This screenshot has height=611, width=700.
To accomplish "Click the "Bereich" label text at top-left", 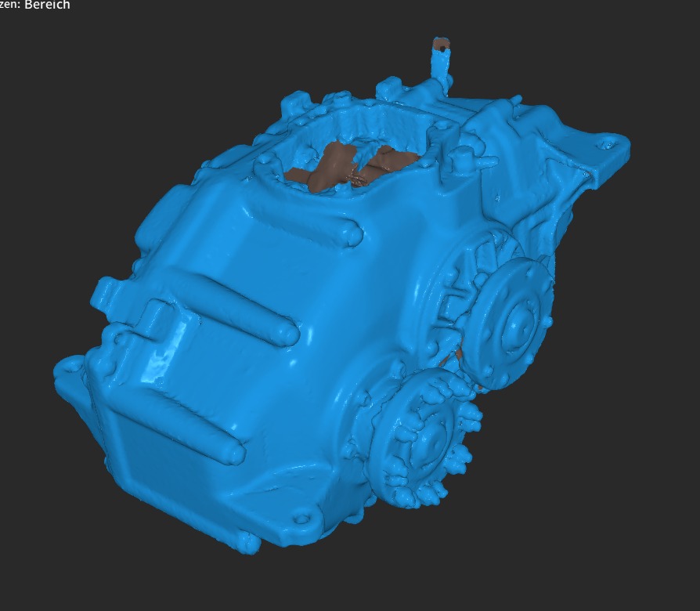I will click(47, 5).
